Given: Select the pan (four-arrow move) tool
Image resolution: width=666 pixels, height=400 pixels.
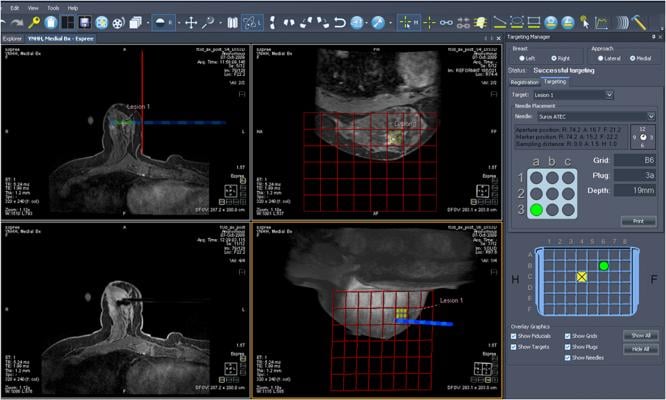Looking at the screenshot, I should [190, 22].
